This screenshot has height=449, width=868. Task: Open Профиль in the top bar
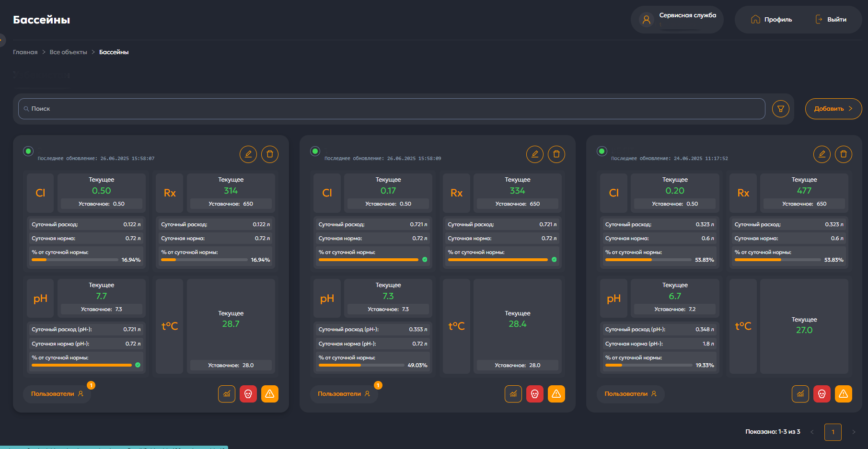tap(771, 20)
